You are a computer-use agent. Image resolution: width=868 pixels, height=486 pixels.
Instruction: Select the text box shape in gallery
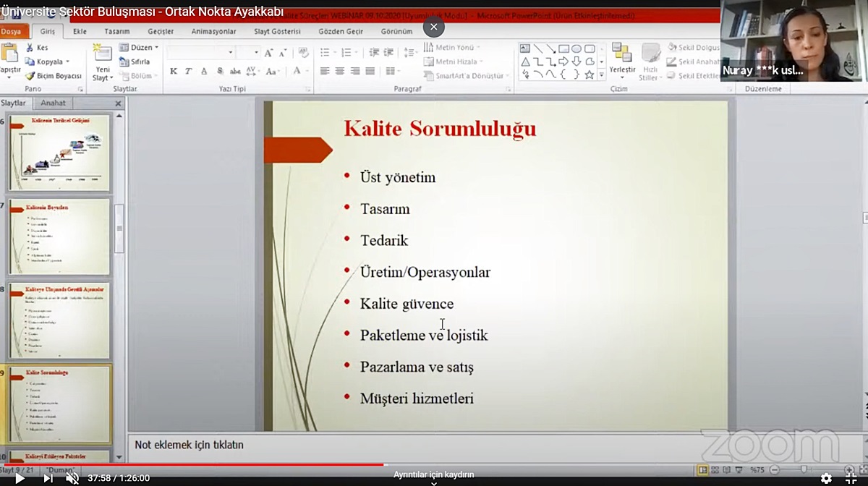point(525,48)
